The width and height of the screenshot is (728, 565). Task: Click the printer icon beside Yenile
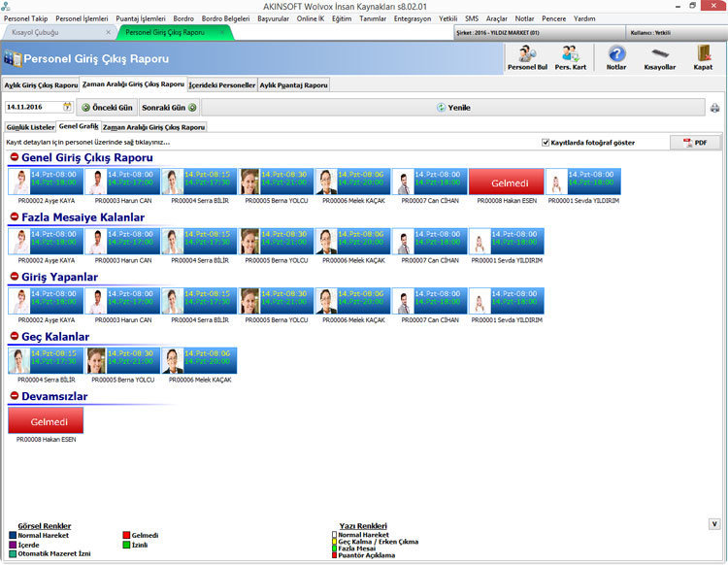point(715,108)
